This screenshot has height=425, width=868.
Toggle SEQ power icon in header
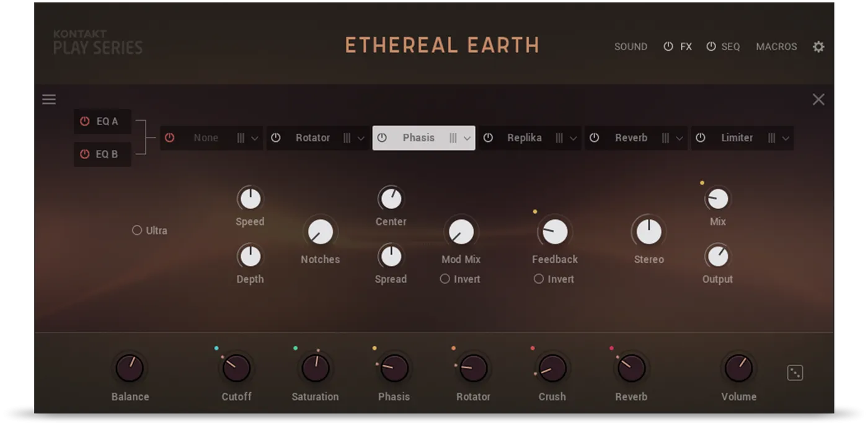pos(711,46)
